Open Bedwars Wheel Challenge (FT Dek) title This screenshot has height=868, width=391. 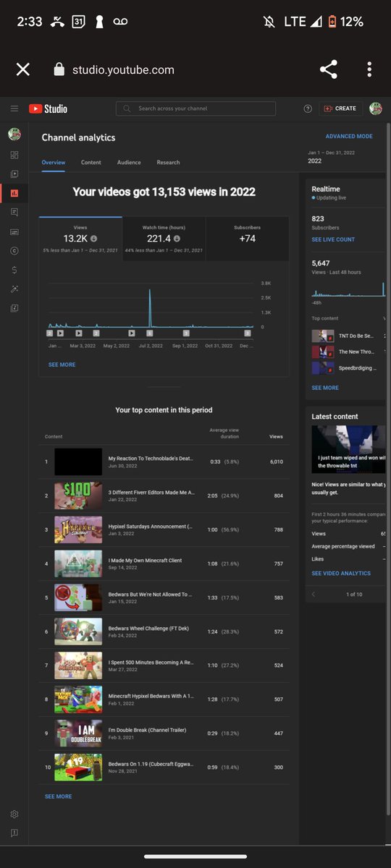click(x=148, y=629)
